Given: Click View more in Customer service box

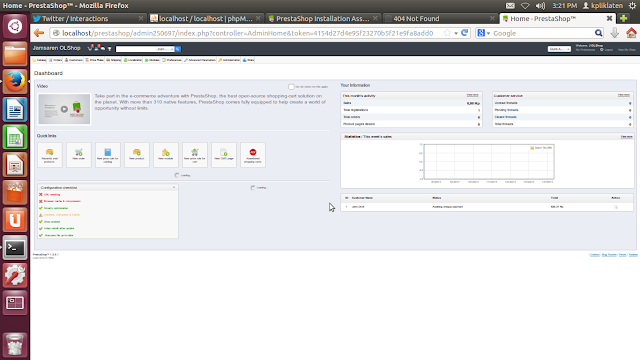Looking at the screenshot, I should tap(623, 95).
